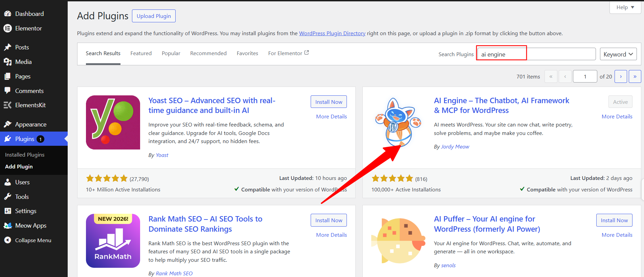Click the Users person icon
The height and width of the screenshot is (277, 644).
tap(7, 182)
